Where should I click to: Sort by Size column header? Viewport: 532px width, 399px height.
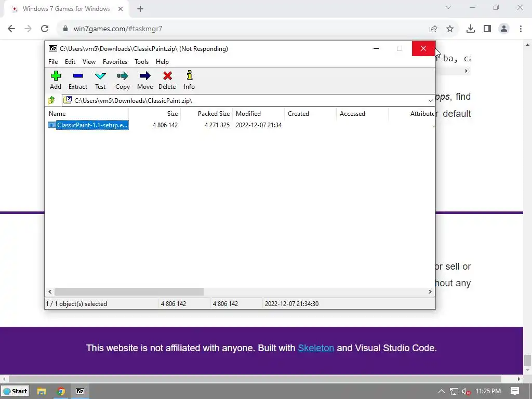tap(155, 114)
